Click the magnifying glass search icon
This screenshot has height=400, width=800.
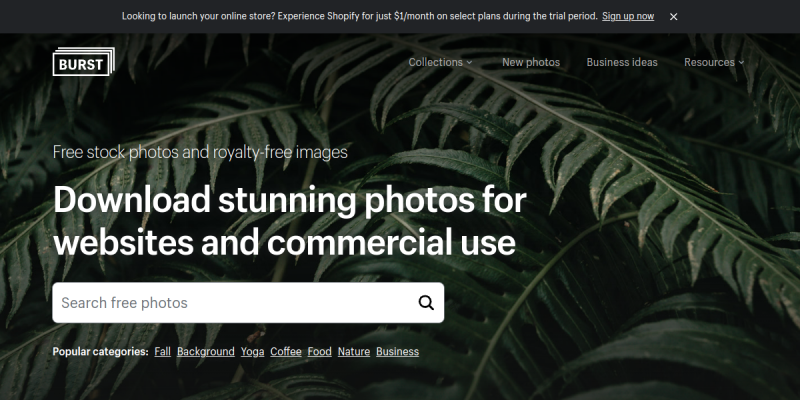coord(426,303)
